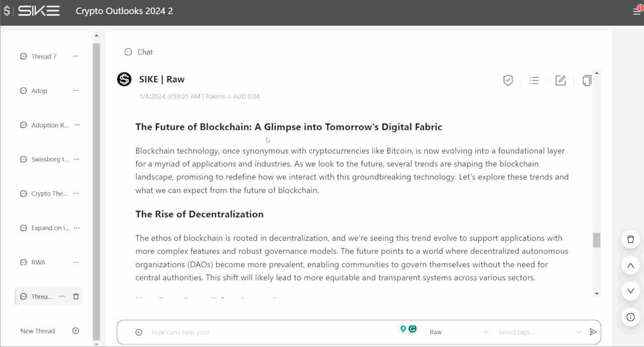Open the Raw mode dropdown
Viewport: 644px width, 347px height.
click(x=459, y=332)
